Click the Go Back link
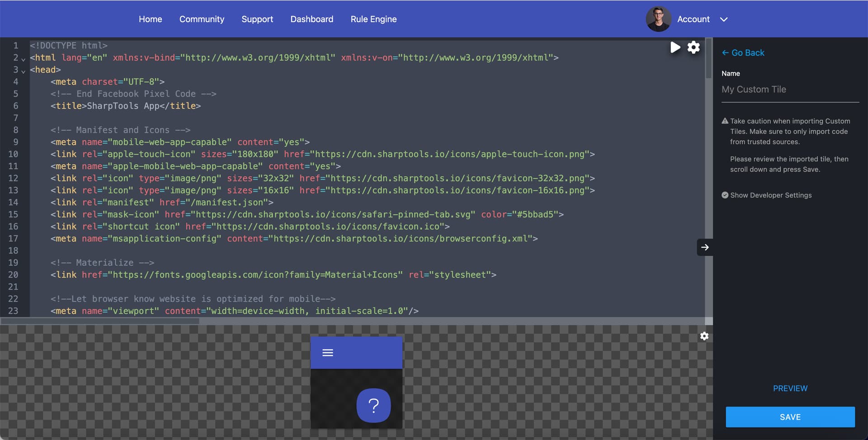 coord(743,53)
